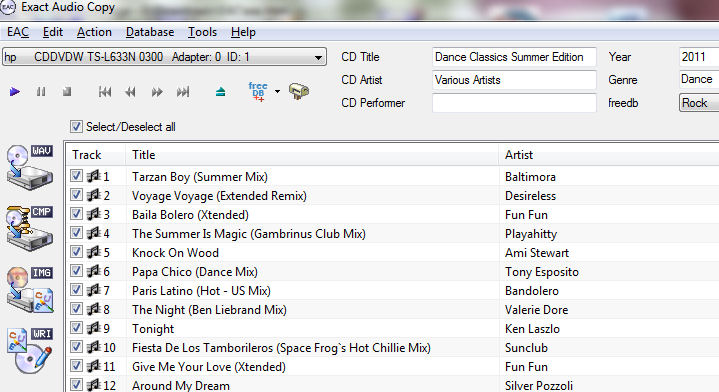
Task: Uncheck track 3 Baila Bolero checkbox
Action: 76,214
